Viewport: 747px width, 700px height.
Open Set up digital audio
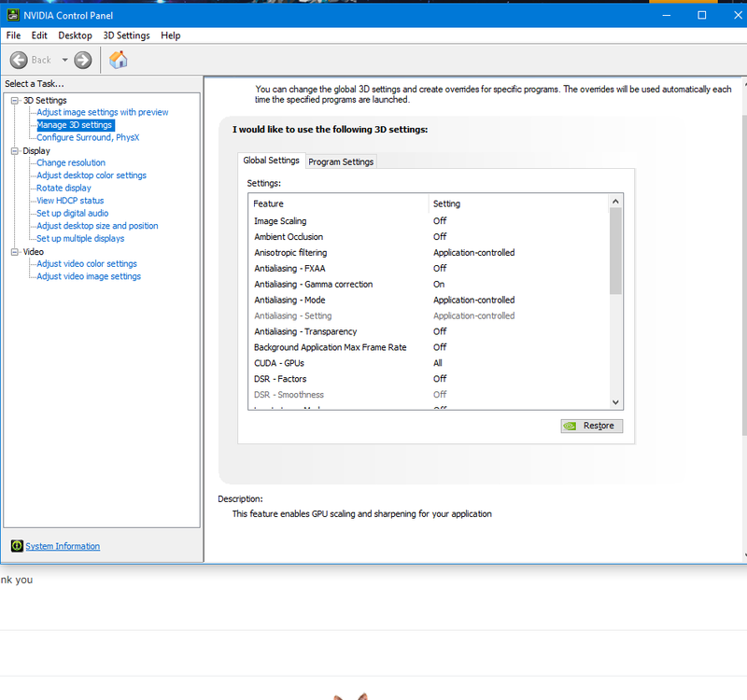coord(73,214)
